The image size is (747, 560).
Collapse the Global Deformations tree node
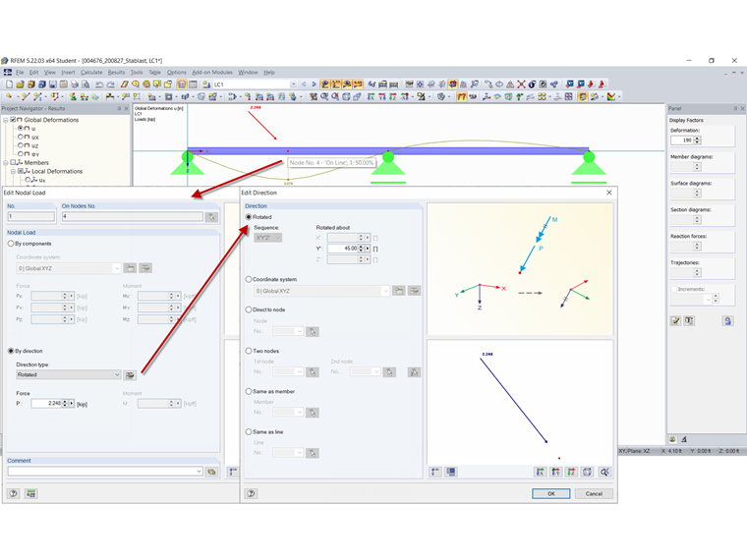[6, 120]
